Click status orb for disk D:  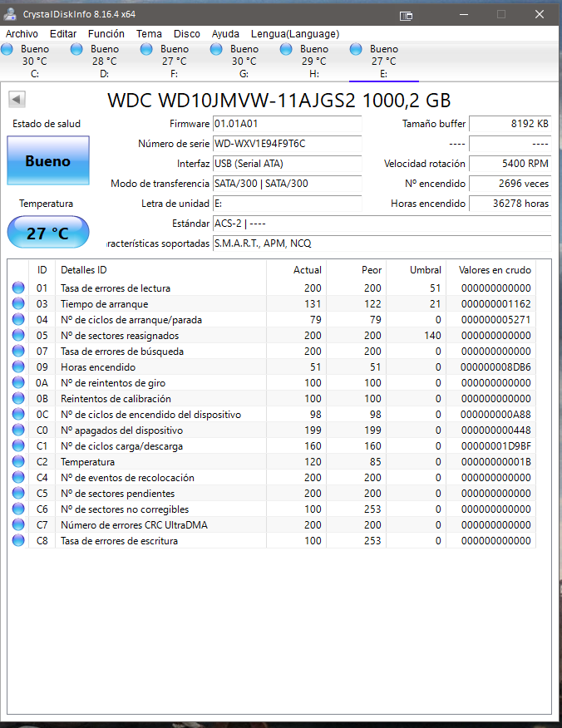76,49
